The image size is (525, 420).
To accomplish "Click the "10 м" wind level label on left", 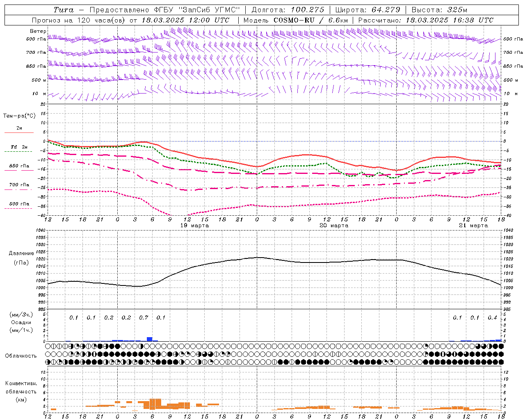I will pyautogui.click(x=39, y=94).
